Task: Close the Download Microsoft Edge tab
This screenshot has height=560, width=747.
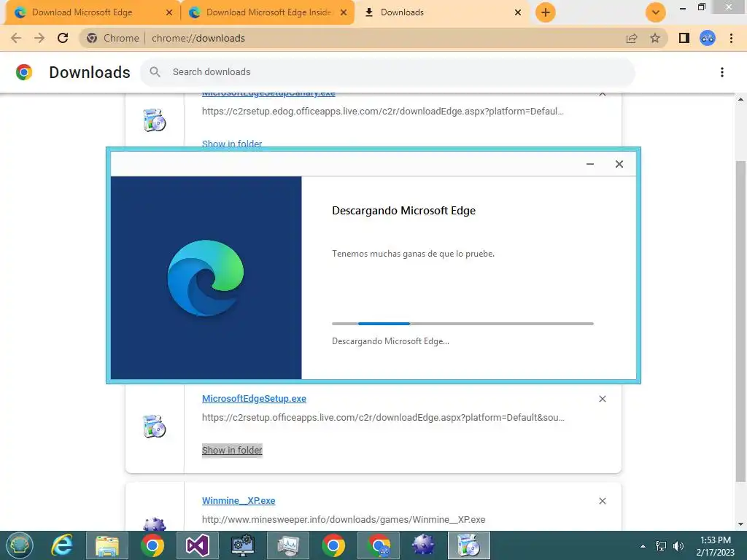Action: (x=169, y=12)
